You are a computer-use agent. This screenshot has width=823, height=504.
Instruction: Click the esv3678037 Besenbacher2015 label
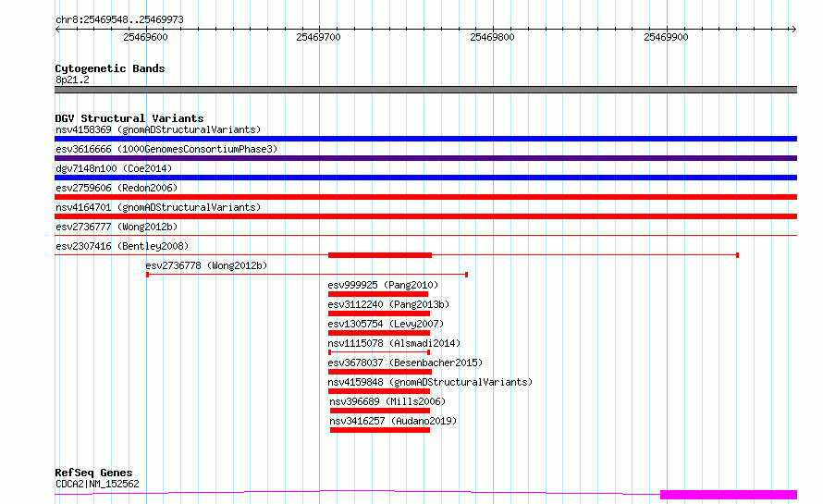pos(405,363)
